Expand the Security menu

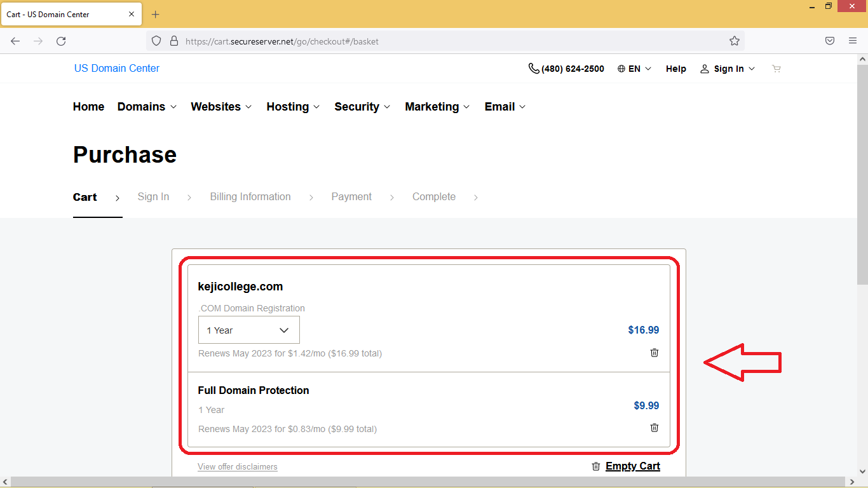click(x=362, y=107)
